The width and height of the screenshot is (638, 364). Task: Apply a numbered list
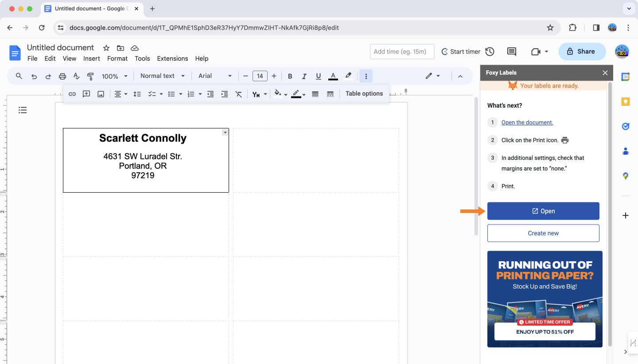coord(191,93)
